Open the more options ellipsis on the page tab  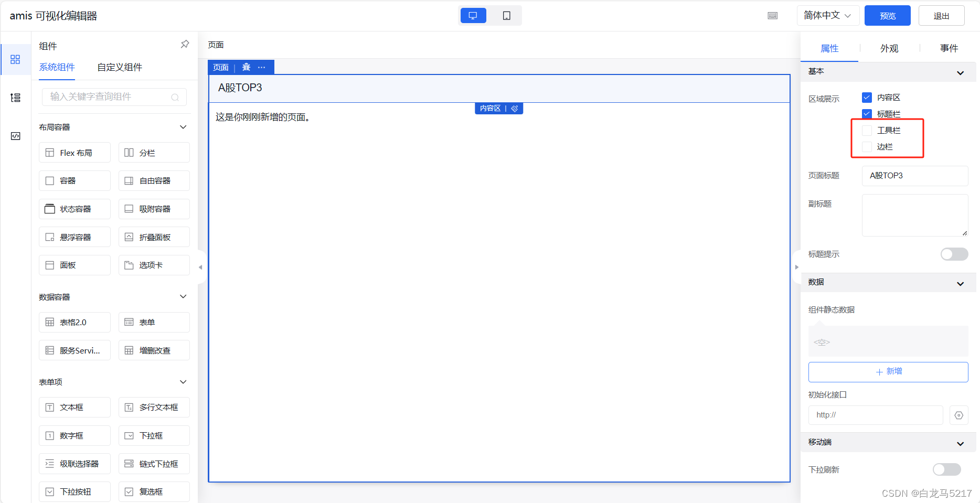(x=262, y=67)
